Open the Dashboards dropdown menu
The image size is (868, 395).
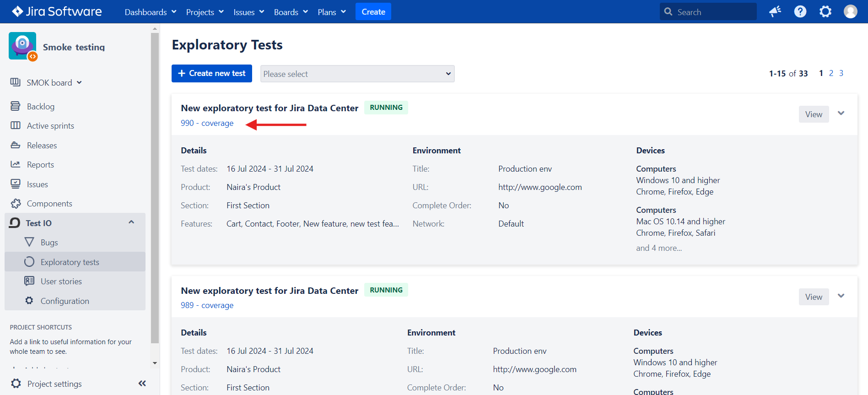tap(151, 12)
